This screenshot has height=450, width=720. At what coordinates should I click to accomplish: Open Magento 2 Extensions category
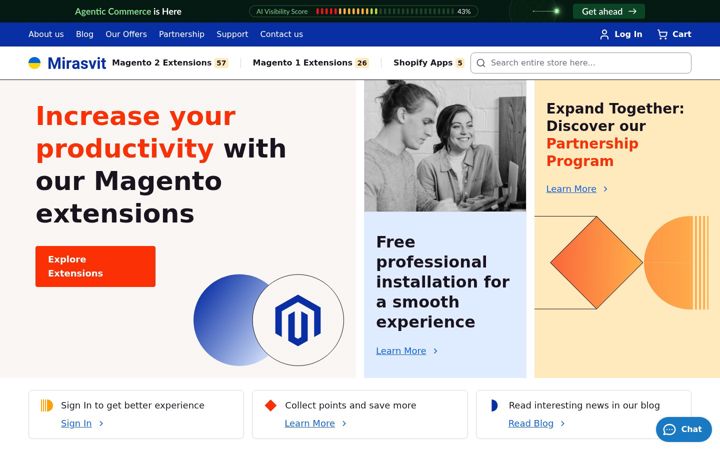pos(170,63)
